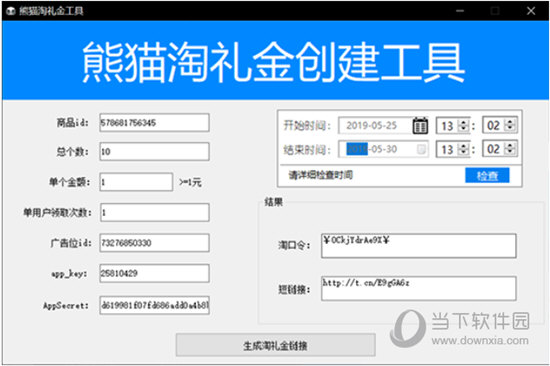Screen dimensions: 550x366
Task: Decrease the end time minute stepper
Action: [510, 152]
